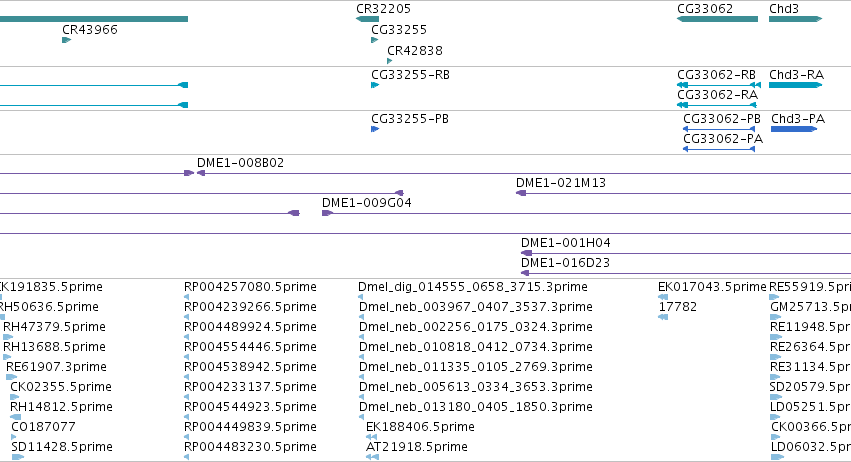The image size is (851, 462).
Task: Click the Dmel_neb_010818_0412_0734.3prime label
Action: pyautogui.click(x=475, y=347)
